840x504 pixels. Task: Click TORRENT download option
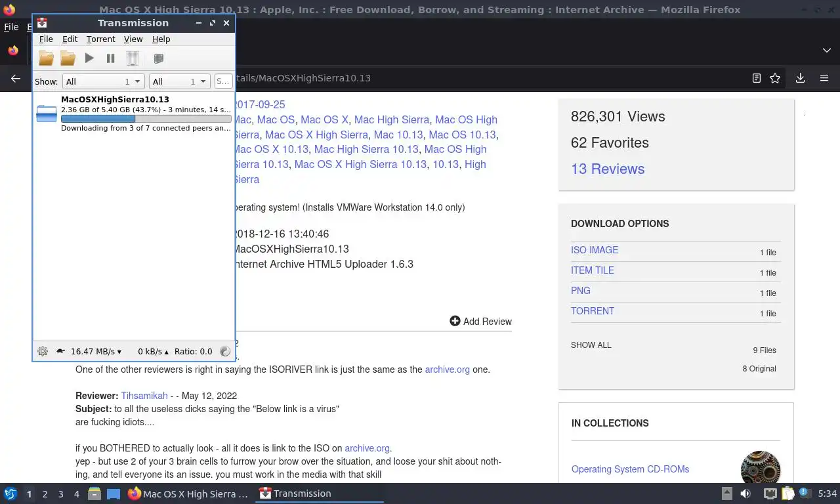point(593,311)
